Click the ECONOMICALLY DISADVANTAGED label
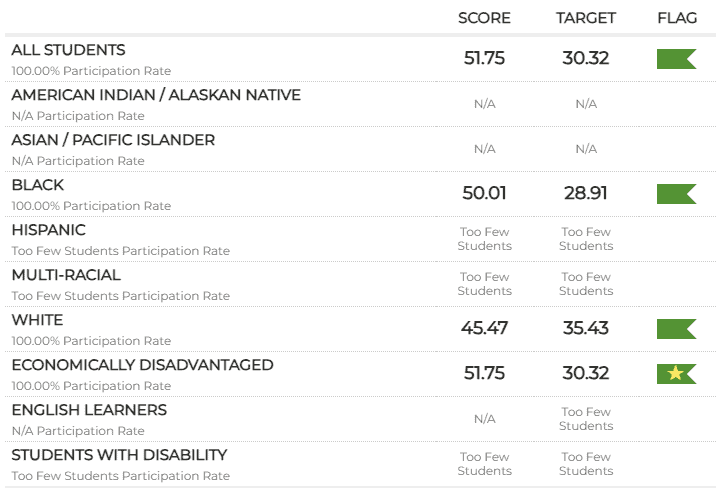This screenshot has height=494, width=728. pyautogui.click(x=142, y=365)
